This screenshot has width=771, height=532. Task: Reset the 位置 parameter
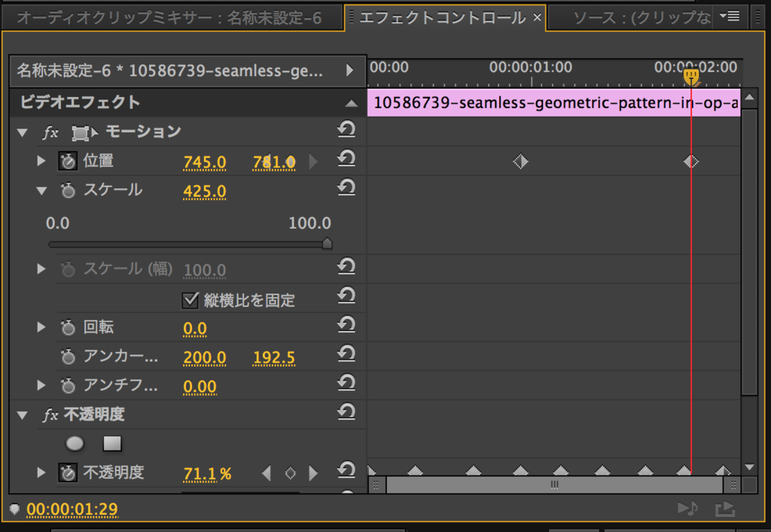[x=346, y=158]
